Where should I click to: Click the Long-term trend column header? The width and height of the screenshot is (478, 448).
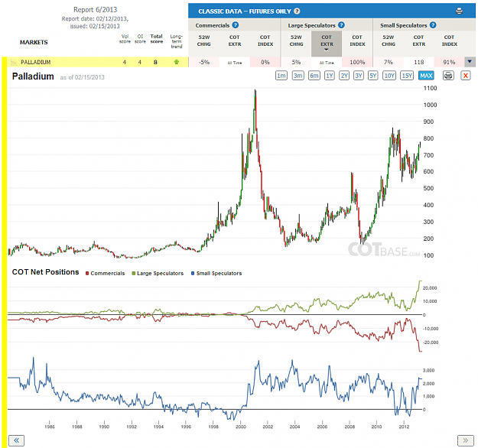tap(176, 41)
